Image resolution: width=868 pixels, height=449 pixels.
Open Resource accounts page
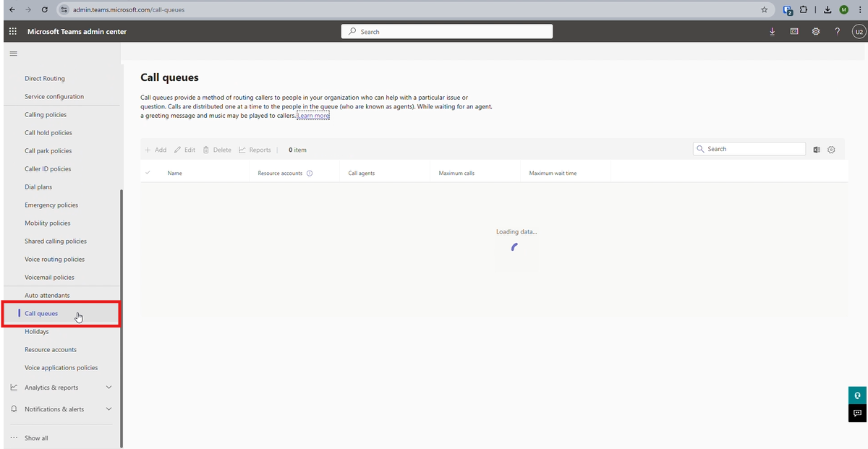pyautogui.click(x=51, y=350)
